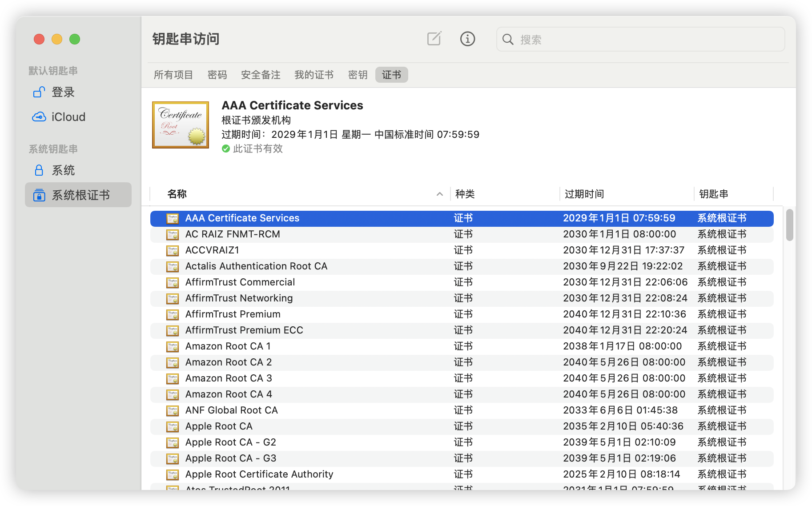The width and height of the screenshot is (812, 506).
Task: Click the 系统根证书 keychain icon
Action: (x=39, y=195)
